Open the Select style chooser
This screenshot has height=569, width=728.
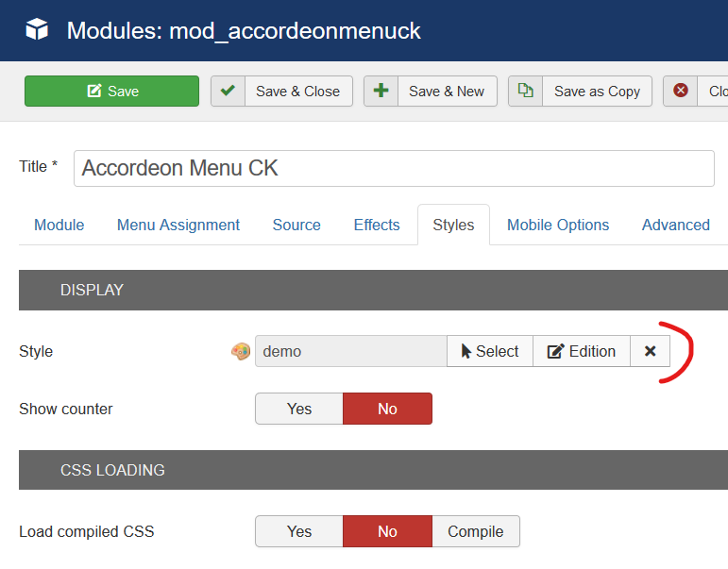coord(490,351)
